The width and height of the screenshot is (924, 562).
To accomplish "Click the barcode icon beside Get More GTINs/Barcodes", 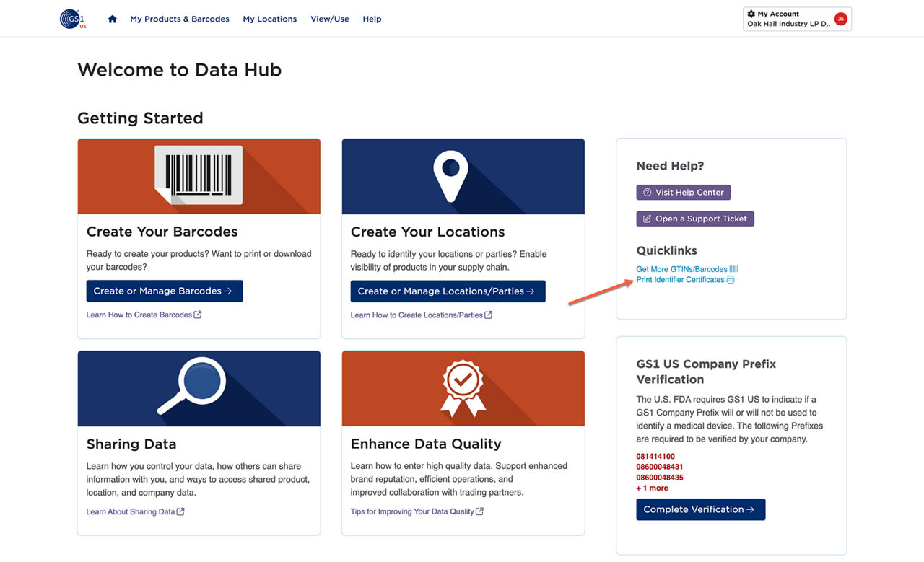I will [x=733, y=269].
